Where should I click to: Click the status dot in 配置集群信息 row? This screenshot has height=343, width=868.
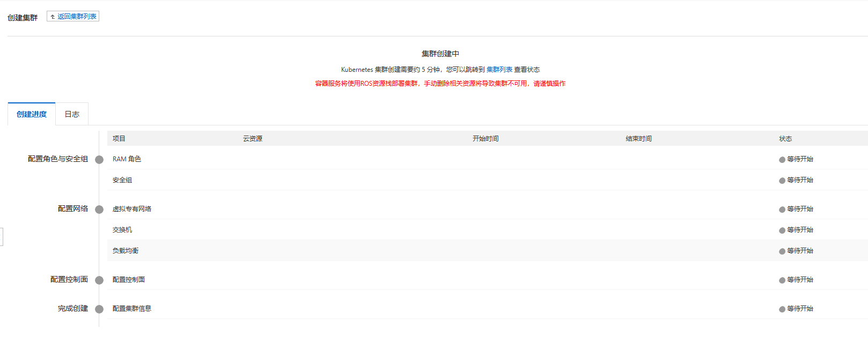click(x=782, y=309)
